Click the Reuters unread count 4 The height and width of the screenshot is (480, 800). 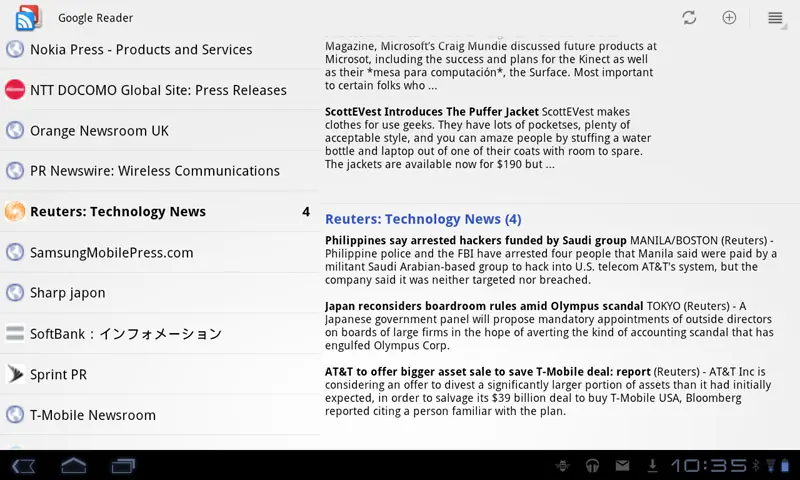306,212
